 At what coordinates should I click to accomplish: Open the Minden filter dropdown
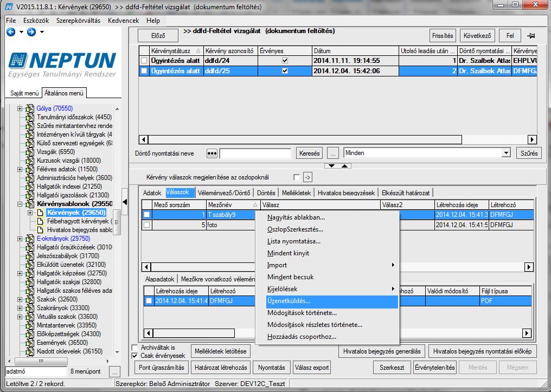[x=506, y=153]
